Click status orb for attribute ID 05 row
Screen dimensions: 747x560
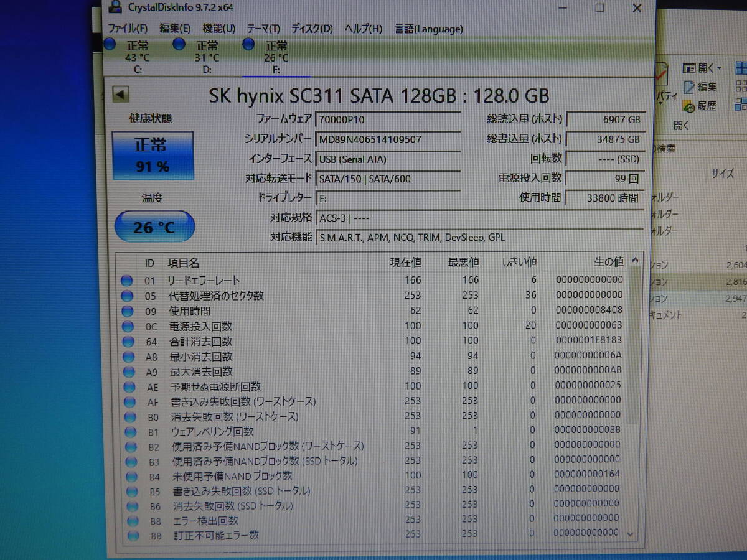127,296
